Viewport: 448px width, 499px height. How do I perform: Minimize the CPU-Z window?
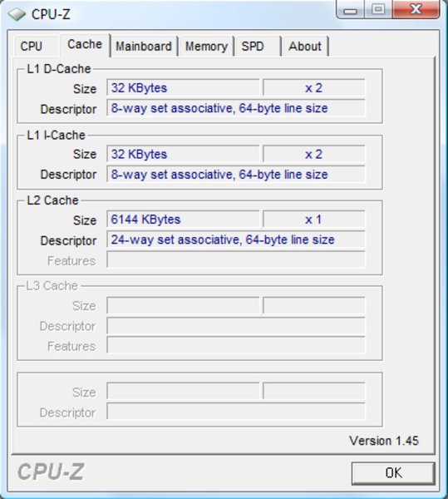coord(350,9)
